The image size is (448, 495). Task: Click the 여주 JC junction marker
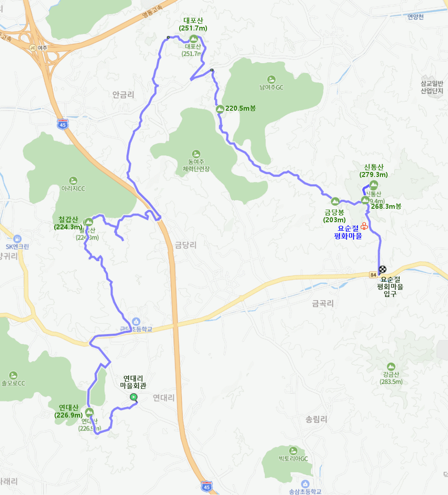[33, 47]
